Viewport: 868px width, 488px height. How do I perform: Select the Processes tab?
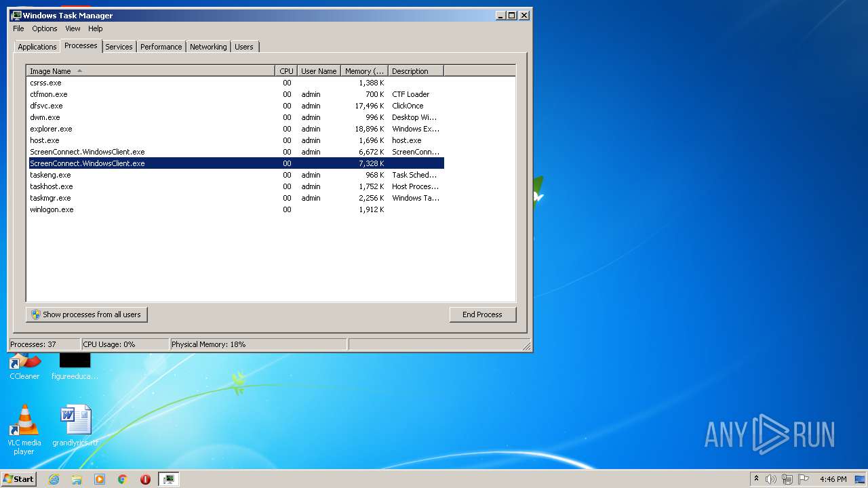81,45
